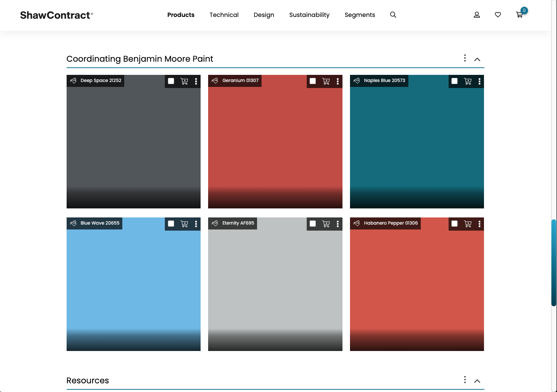Add Eternity AF695 to cart
Viewport: 557px width, 392px height.
[326, 224]
